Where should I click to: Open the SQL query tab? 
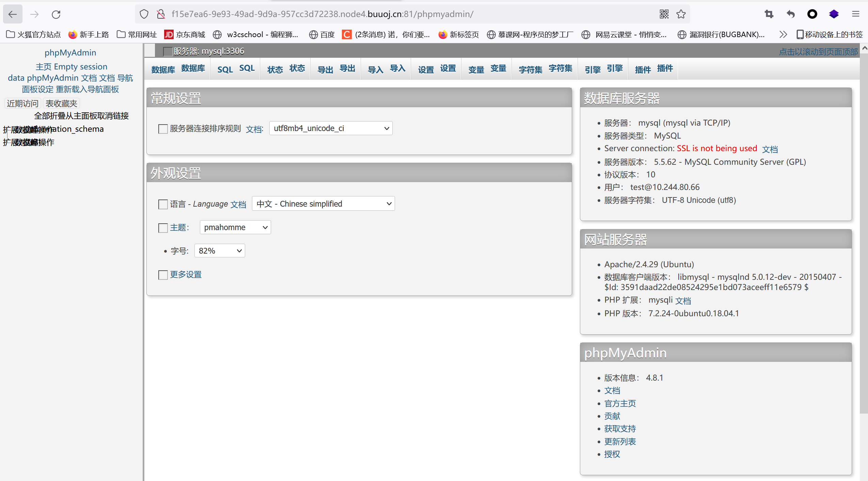point(235,69)
